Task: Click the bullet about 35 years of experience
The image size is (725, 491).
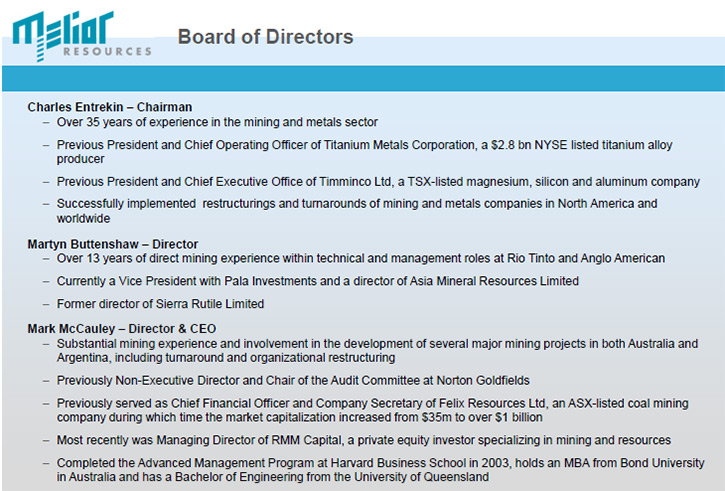Action: pyautogui.click(x=217, y=122)
